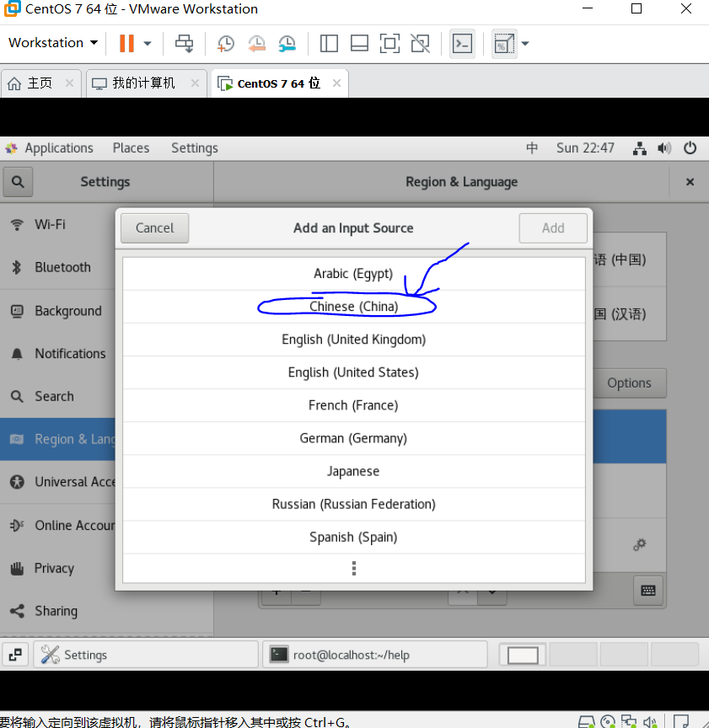Screen dimensions: 709x728
Task: Click the 中 input method indicator
Action: [x=532, y=148]
